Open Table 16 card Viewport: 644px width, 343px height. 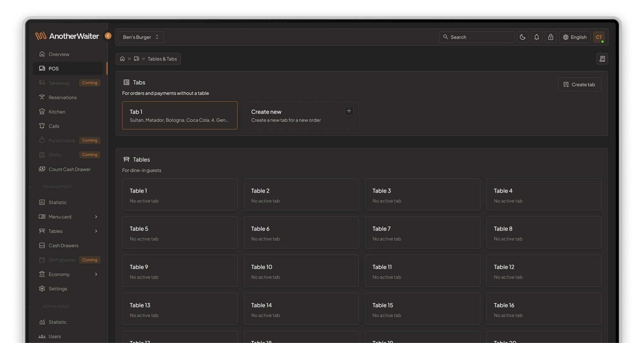[x=544, y=309]
